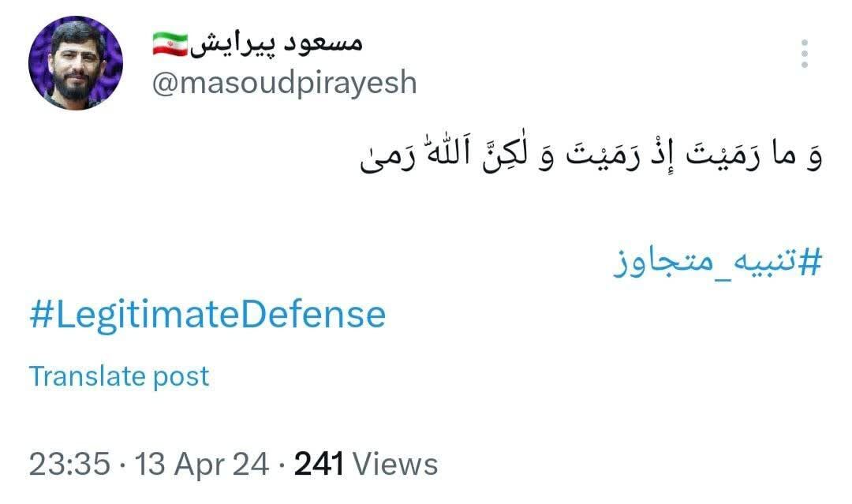Open translation with Translate post

coord(118,376)
